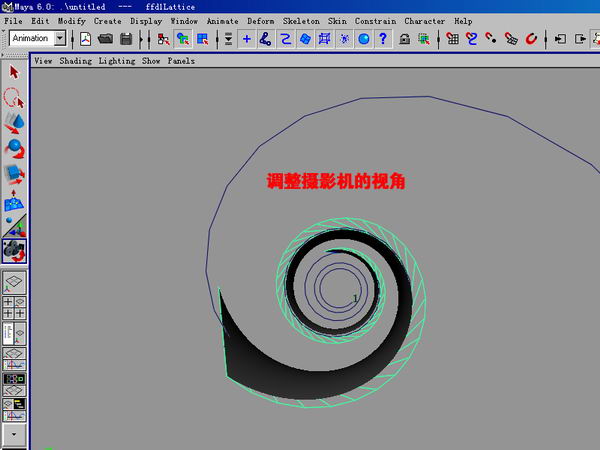Open the viewport View menu
The image size is (600, 450).
click(x=43, y=61)
